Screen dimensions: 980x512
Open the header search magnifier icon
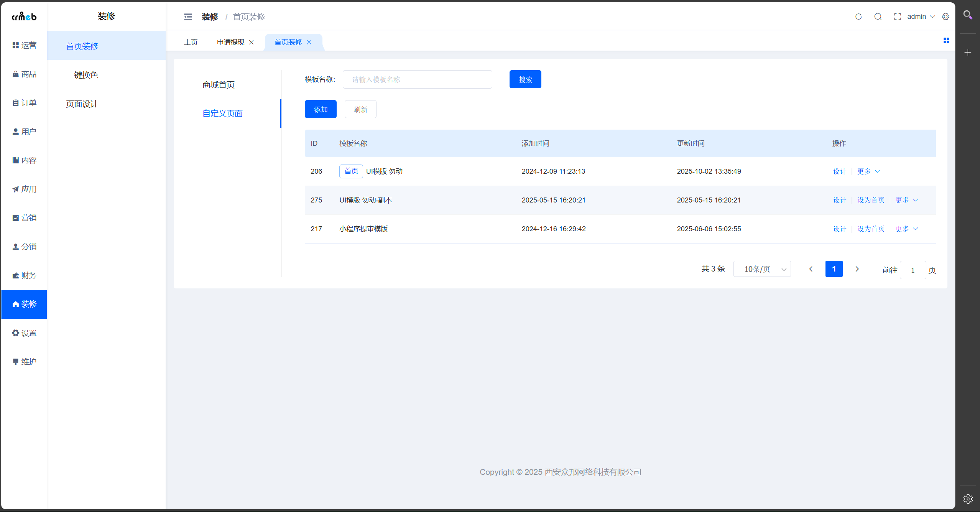pyautogui.click(x=878, y=16)
